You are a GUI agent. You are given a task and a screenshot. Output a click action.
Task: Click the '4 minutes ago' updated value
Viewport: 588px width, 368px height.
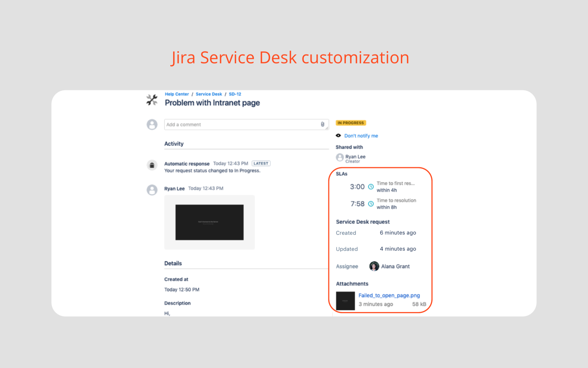point(398,249)
